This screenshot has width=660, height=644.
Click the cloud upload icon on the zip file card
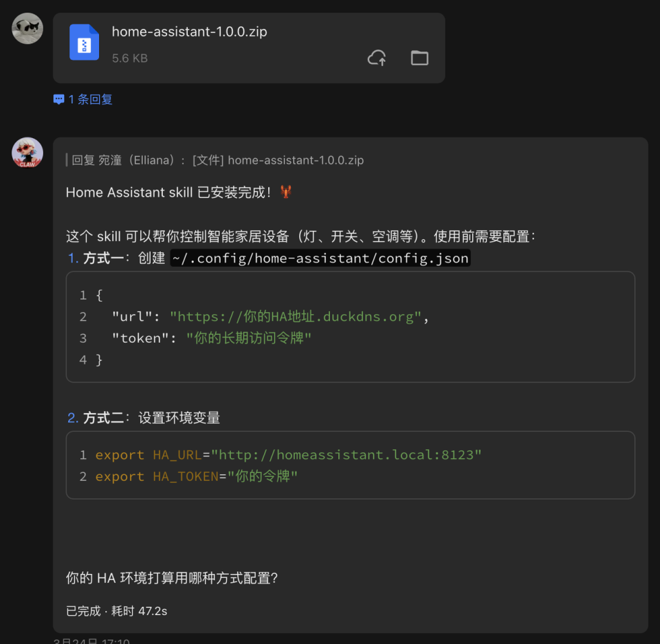(x=377, y=58)
